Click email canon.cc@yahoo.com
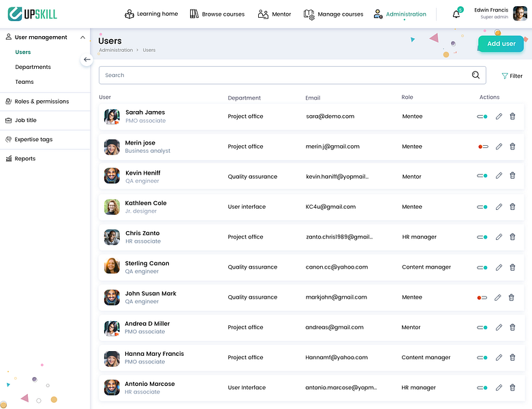This screenshot has width=532, height=409. tap(337, 267)
